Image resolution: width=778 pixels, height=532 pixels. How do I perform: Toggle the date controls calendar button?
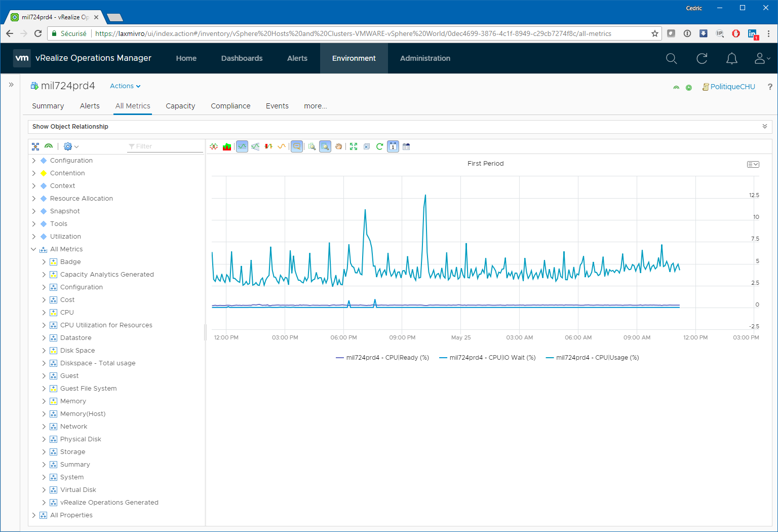tap(393, 146)
